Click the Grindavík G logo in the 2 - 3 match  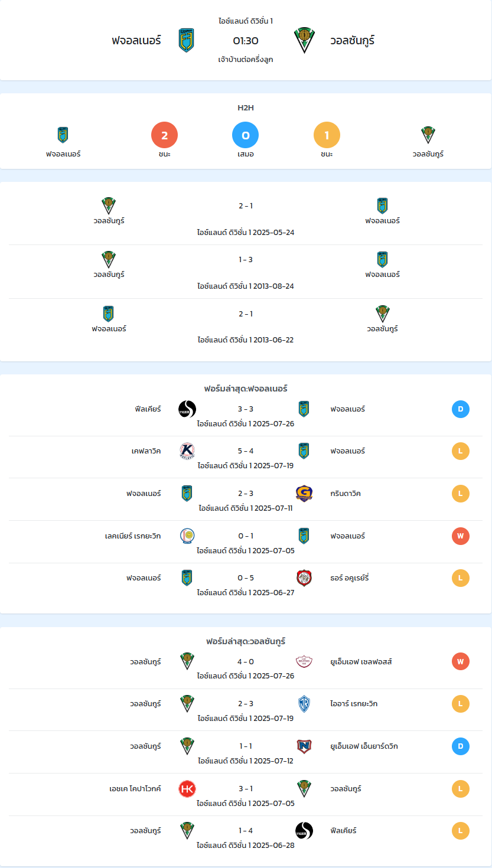point(304,494)
